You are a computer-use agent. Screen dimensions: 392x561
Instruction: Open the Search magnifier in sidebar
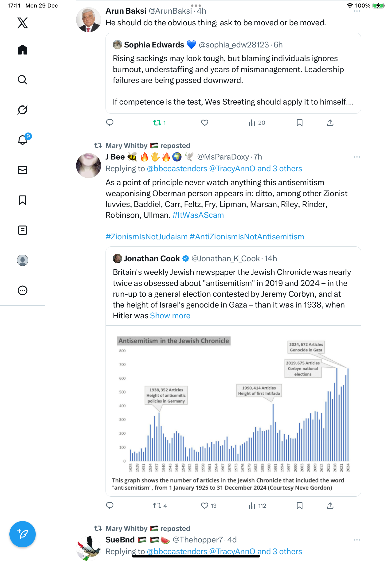pos(23,80)
